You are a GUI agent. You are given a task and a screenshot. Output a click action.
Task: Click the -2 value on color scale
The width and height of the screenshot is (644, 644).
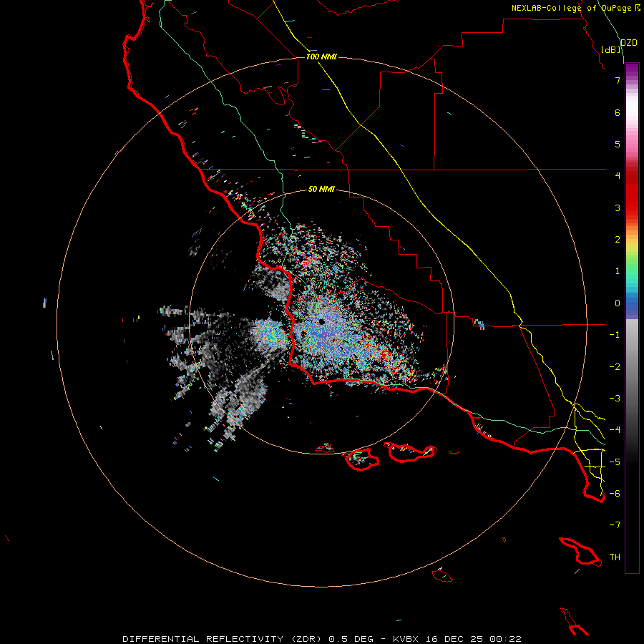click(615, 366)
